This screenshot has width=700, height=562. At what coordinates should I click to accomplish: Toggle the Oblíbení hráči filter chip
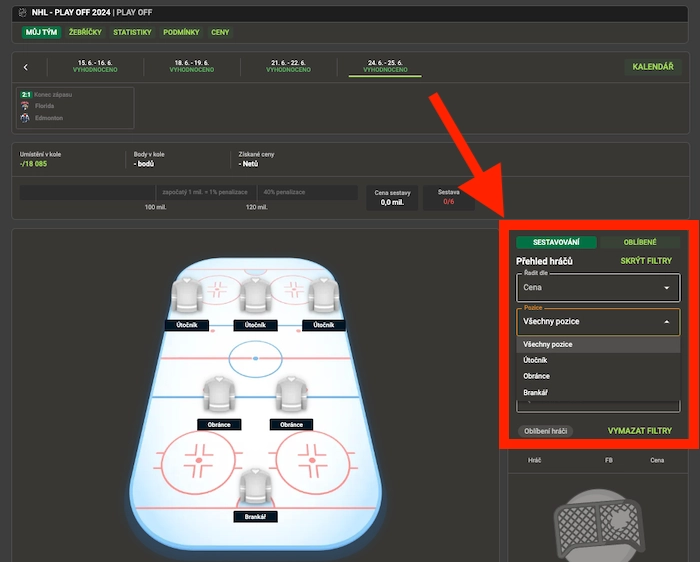point(545,431)
